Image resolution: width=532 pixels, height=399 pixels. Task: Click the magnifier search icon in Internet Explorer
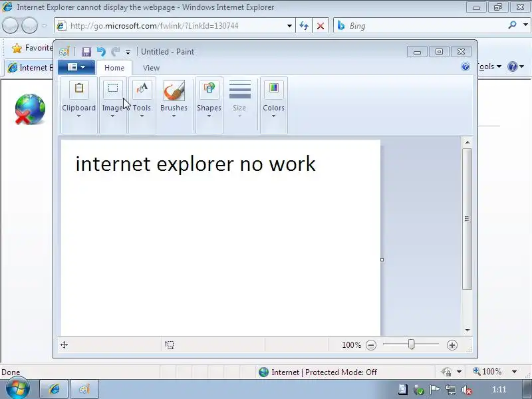[512, 25]
